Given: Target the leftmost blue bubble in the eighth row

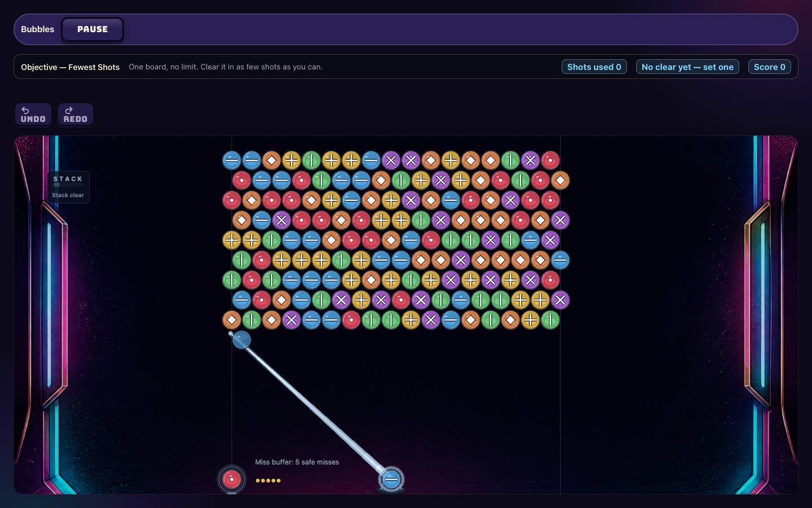Looking at the screenshot, I should 241,300.
